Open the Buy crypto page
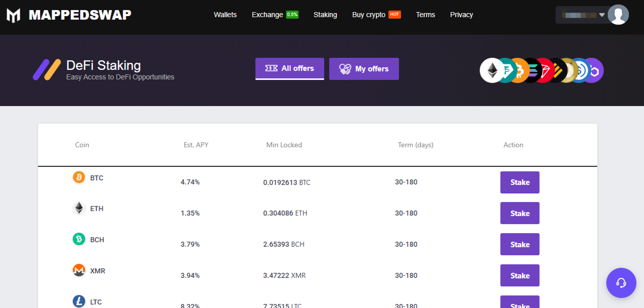The height and width of the screenshot is (308, 644). (369, 15)
